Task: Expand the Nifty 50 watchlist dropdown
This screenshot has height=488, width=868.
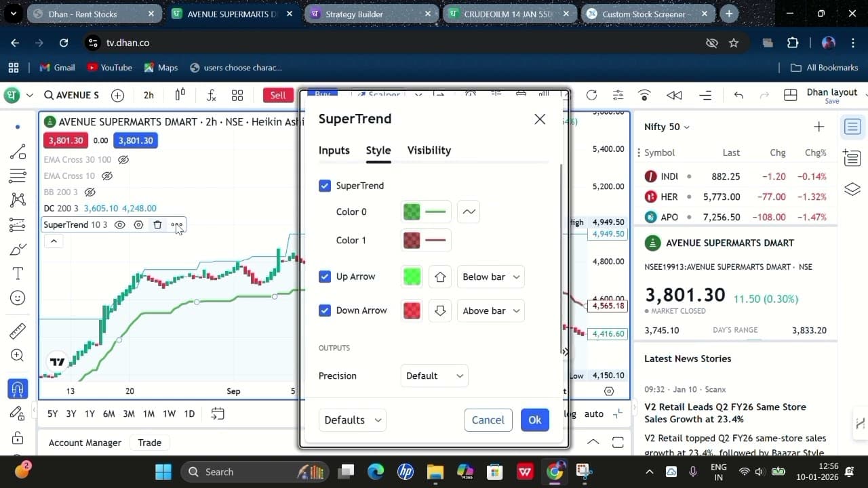Action: [667, 127]
